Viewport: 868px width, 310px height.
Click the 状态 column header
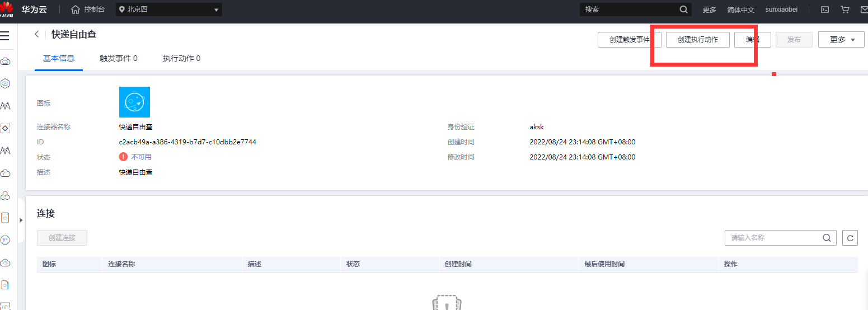[x=353, y=264]
